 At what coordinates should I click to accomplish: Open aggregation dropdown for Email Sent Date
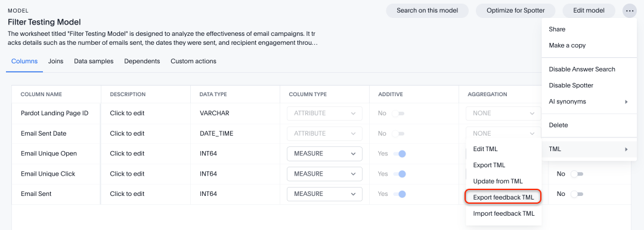(503, 133)
